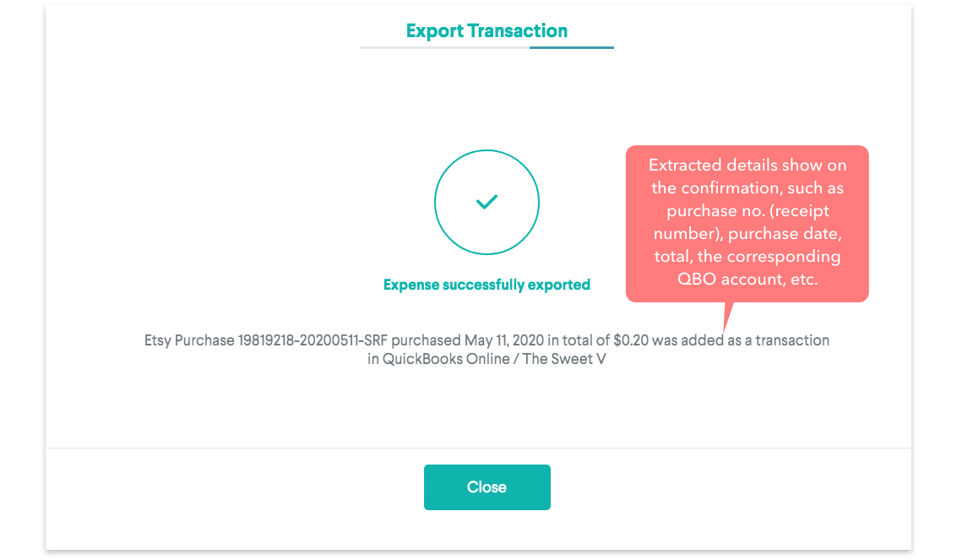The height and width of the screenshot is (560, 957).
Task: Click the QBO account, etc. line in callout
Action: coord(748,279)
